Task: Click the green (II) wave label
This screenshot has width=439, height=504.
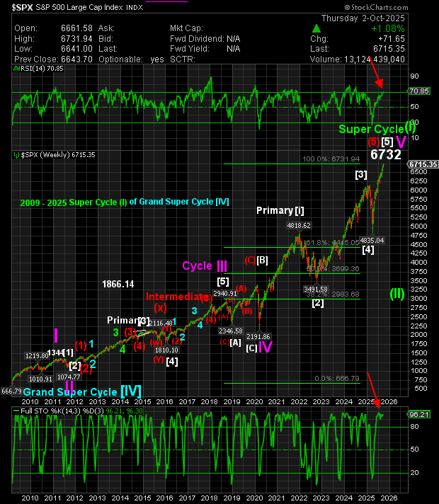Action: point(397,294)
